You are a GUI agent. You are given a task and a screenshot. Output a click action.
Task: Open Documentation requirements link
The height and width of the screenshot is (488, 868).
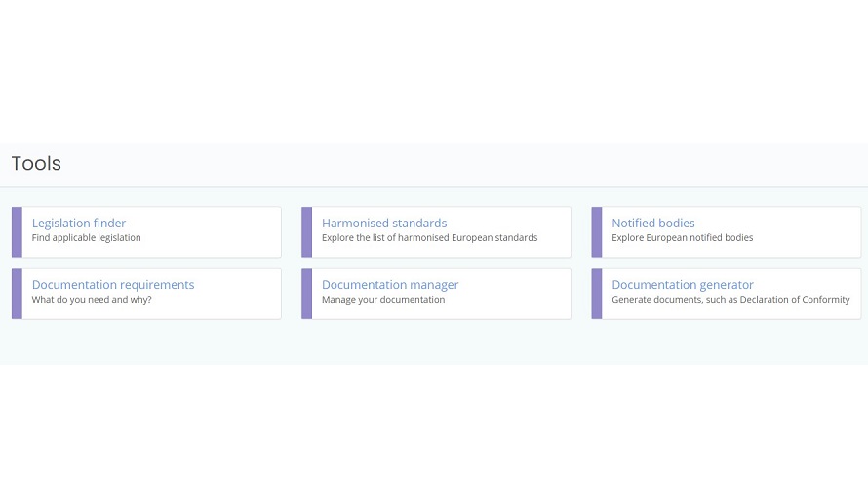pyautogui.click(x=113, y=285)
